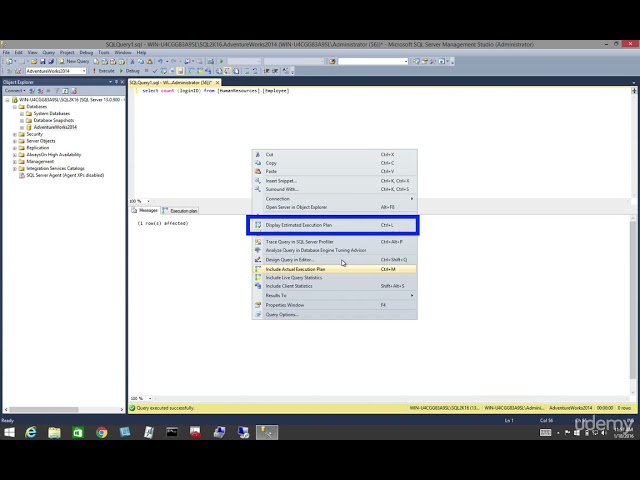Click the Cut scissors icon in toolbar
This screenshot has width=640, height=480.
[132, 61]
